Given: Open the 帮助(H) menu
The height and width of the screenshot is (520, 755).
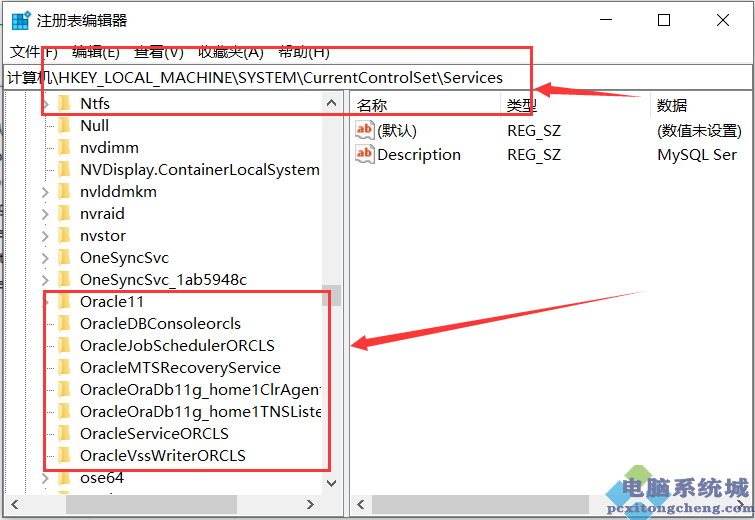Looking at the screenshot, I should [304, 52].
